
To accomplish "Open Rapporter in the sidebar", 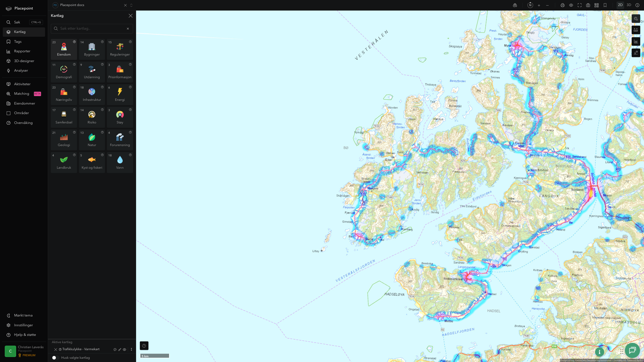I will pos(24,51).
